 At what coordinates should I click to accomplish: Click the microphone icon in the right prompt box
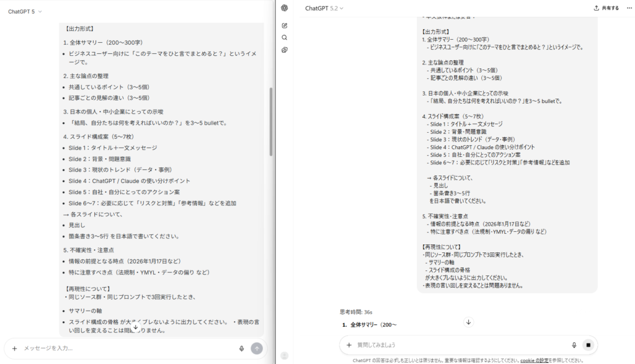pos(574,345)
